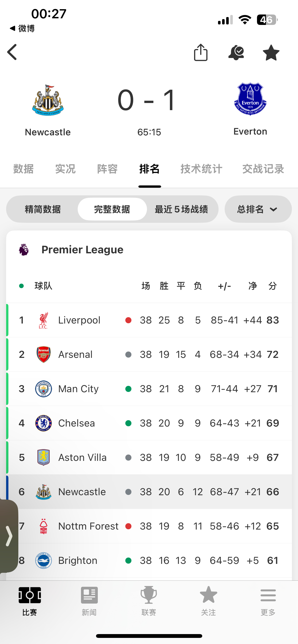Toggle match notification bell

click(x=236, y=53)
